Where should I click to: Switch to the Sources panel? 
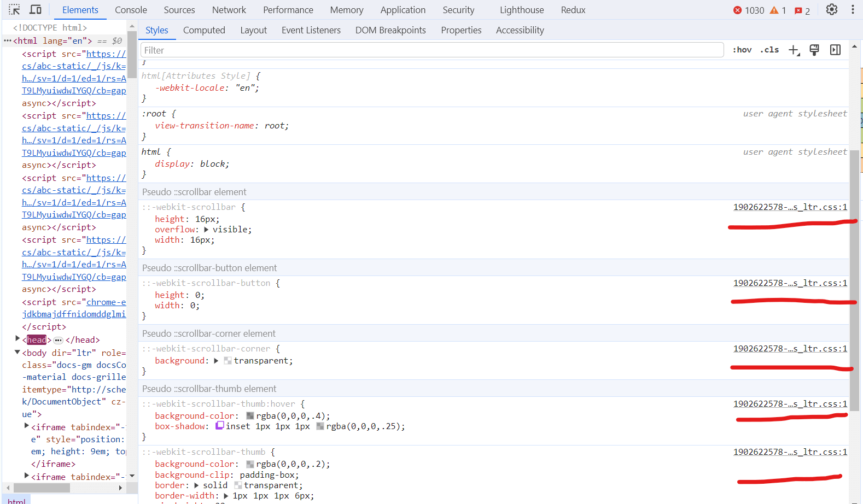[179, 10]
